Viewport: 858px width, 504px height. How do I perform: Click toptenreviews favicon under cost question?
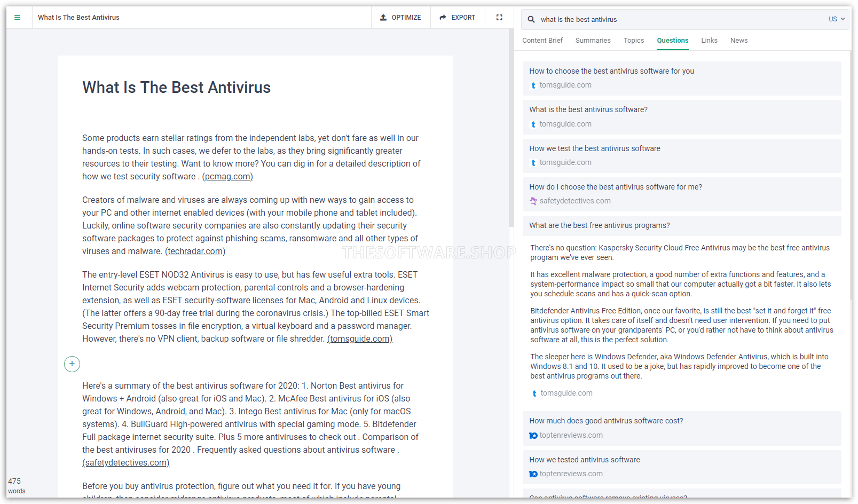pyautogui.click(x=533, y=436)
